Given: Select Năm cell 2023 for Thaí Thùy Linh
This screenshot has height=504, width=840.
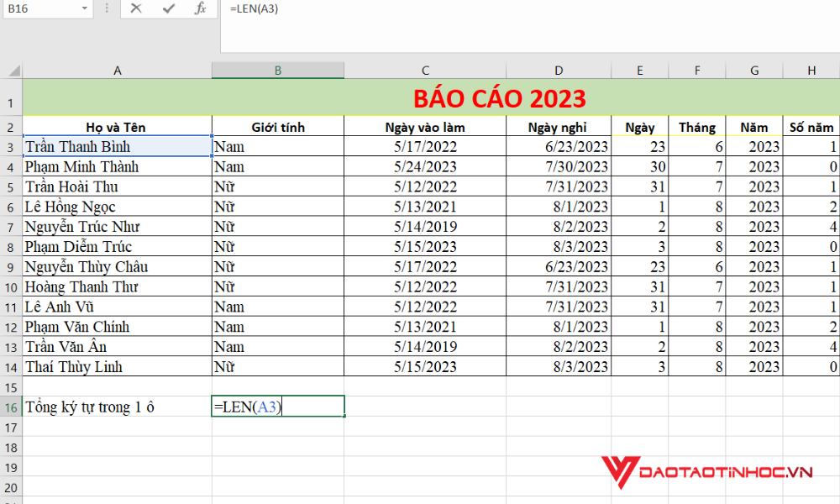Looking at the screenshot, I should 754,366.
